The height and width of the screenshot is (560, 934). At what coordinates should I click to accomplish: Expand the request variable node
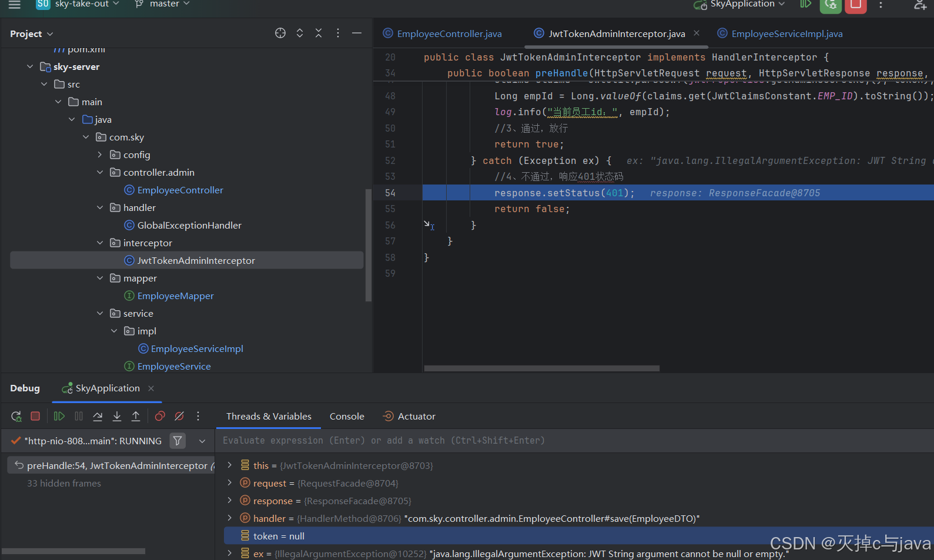[230, 482]
